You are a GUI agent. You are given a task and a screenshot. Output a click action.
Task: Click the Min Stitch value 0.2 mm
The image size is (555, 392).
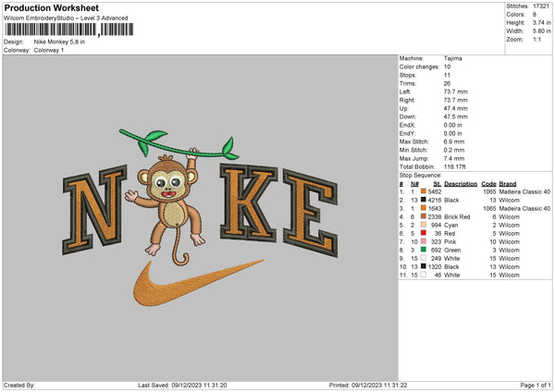[454, 150]
